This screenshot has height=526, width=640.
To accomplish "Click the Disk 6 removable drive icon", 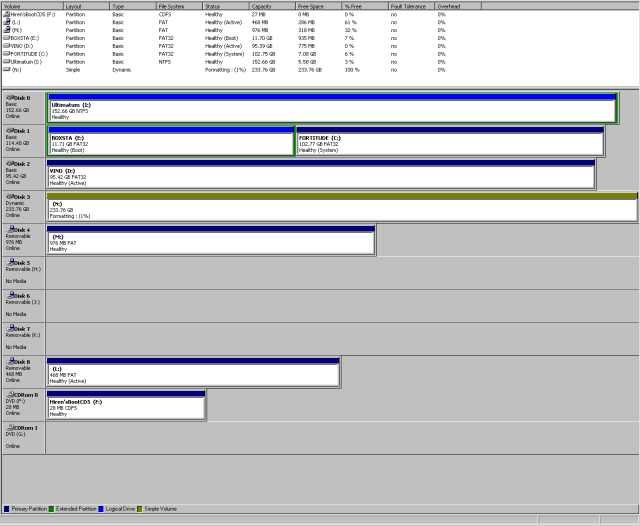I will click(x=11, y=295).
